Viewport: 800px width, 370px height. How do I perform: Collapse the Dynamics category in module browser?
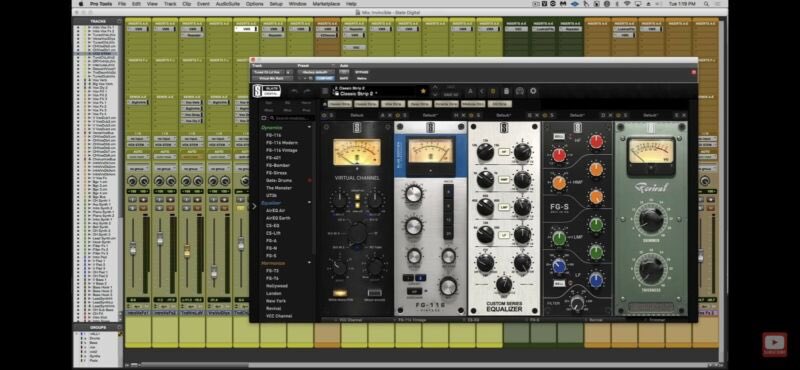(309, 127)
